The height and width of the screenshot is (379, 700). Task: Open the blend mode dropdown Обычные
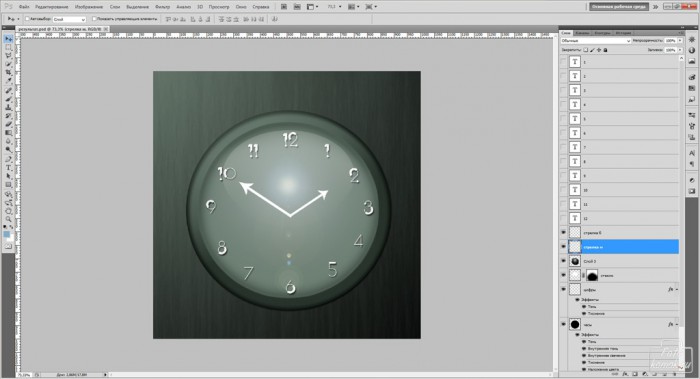(596, 41)
